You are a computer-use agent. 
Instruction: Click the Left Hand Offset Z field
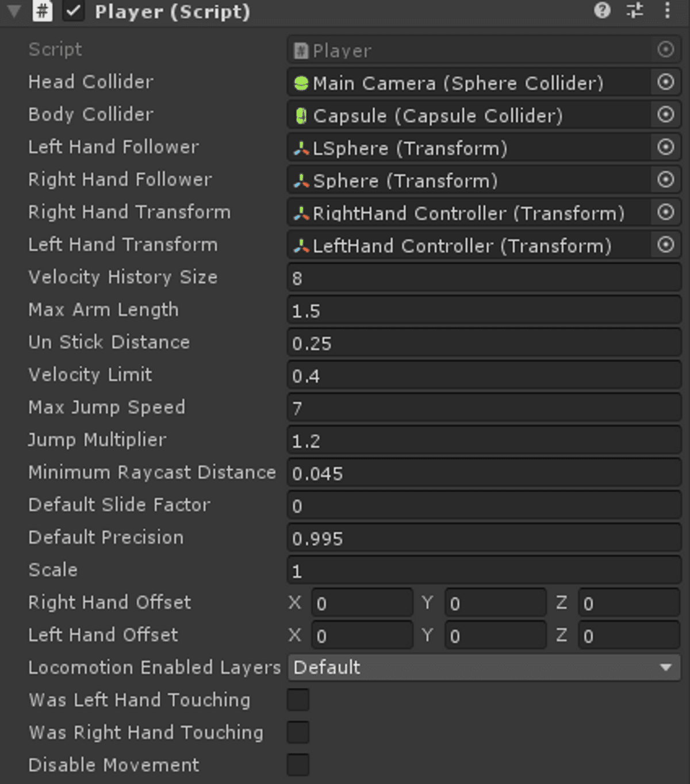click(x=628, y=636)
